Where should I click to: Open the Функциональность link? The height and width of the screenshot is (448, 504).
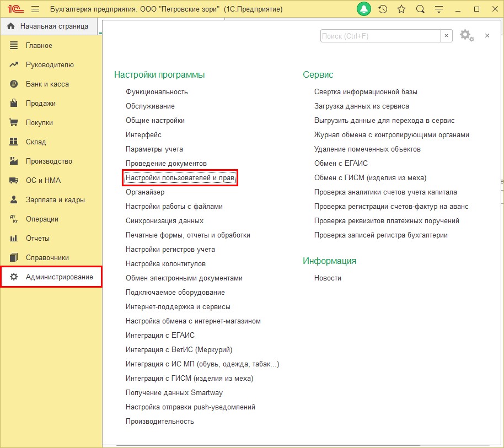coord(157,92)
